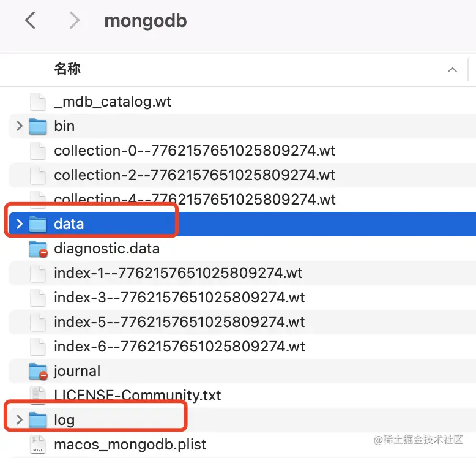476x458 pixels.
Task: Select collection-0--7762157651025809274.wt file
Action: [195, 151]
